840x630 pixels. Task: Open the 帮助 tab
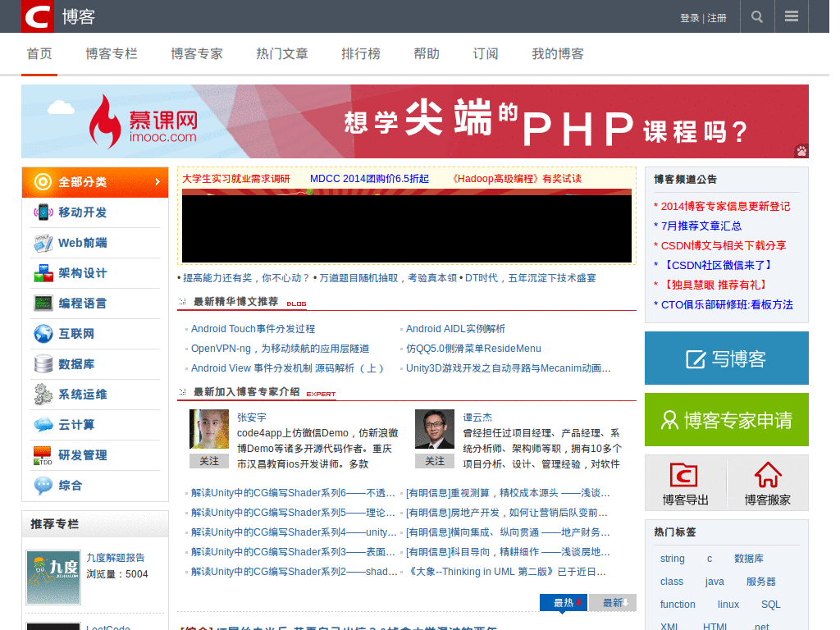coord(427,53)
